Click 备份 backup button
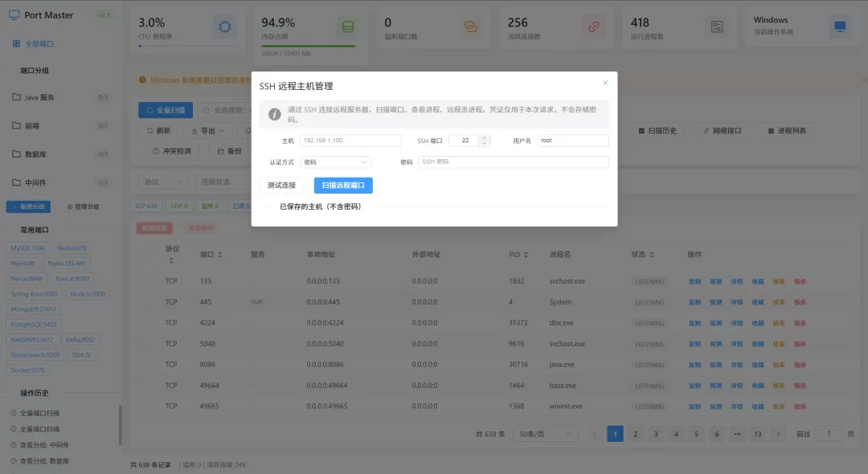This screenshot has height=474, width=868. 230,151
